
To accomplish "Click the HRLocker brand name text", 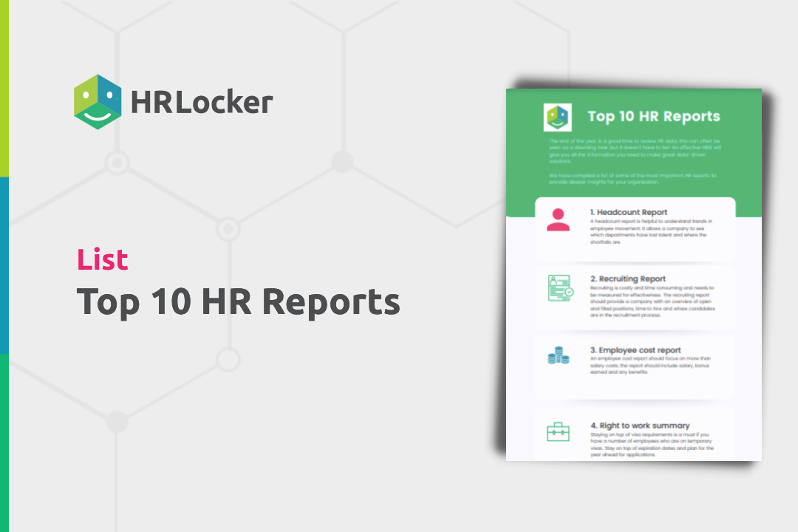I will 202,102.
